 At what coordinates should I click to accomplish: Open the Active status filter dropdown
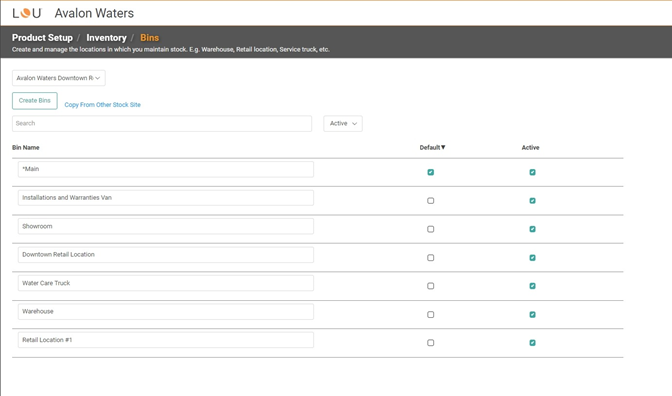[x=343, y=123]
